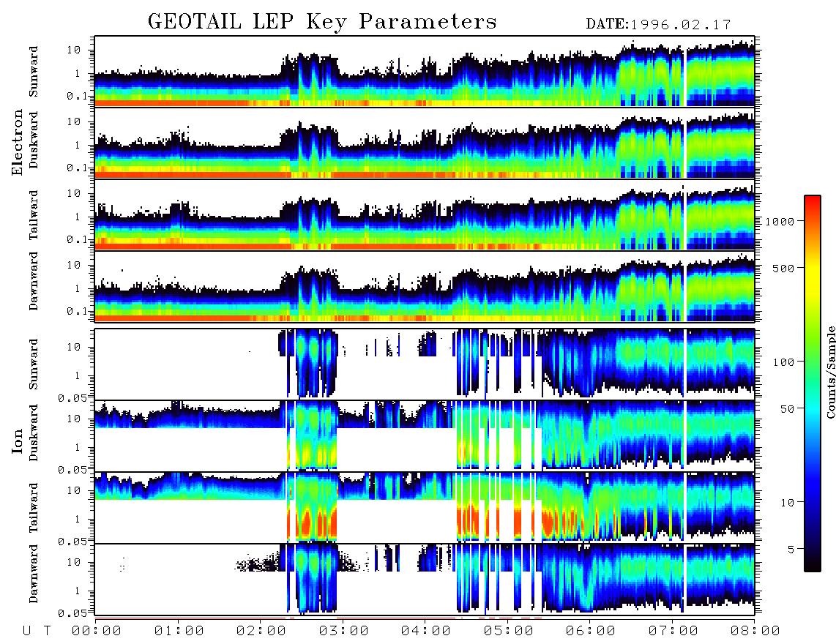Click the Ion Sunward spectrogram panel
The image size is (836, 644).
(425, 364)
